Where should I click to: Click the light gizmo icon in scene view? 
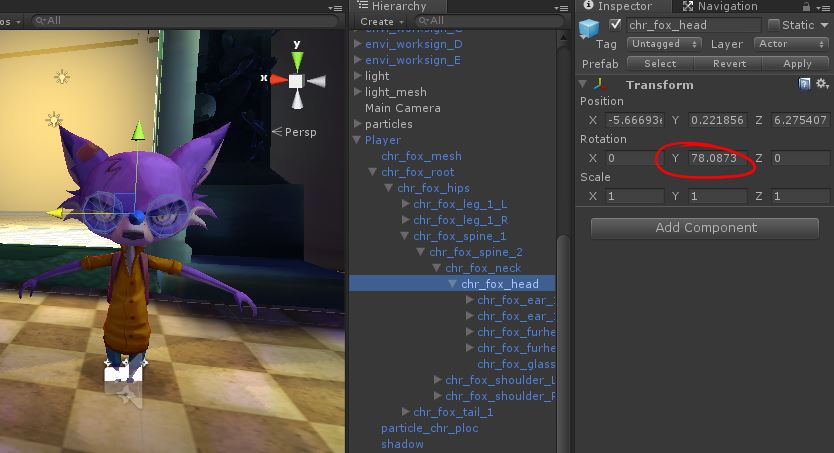click(x=62, y=77)
